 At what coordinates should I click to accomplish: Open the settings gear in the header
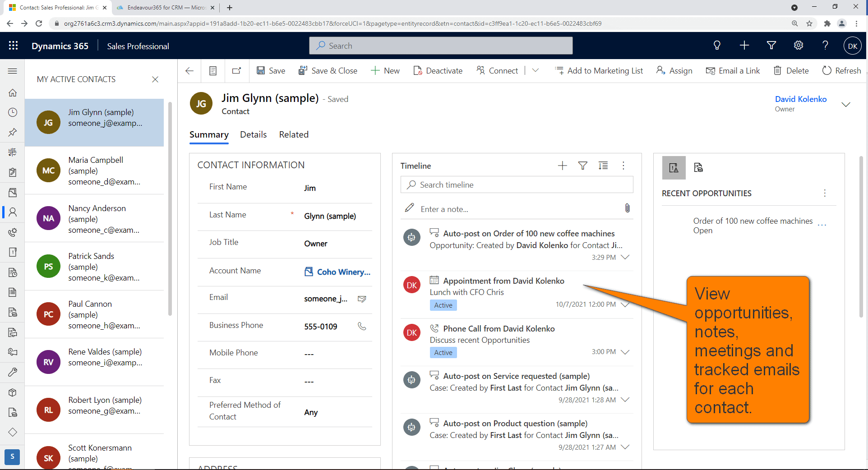tap(798, 46)
